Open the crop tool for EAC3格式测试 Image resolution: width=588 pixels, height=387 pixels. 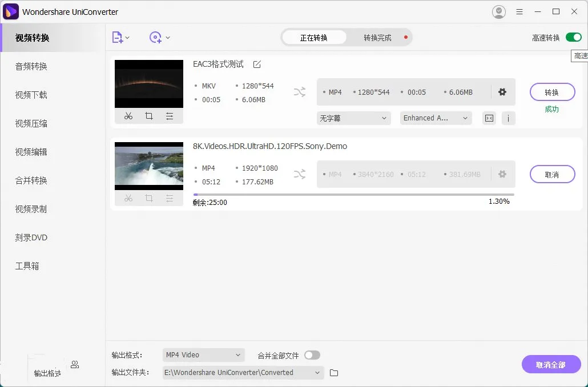click(x=148, y=116)
